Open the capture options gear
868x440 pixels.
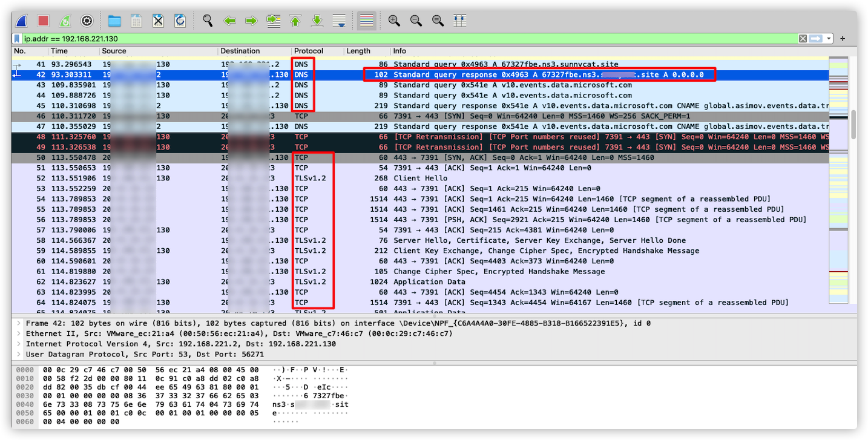pos(87,20)
